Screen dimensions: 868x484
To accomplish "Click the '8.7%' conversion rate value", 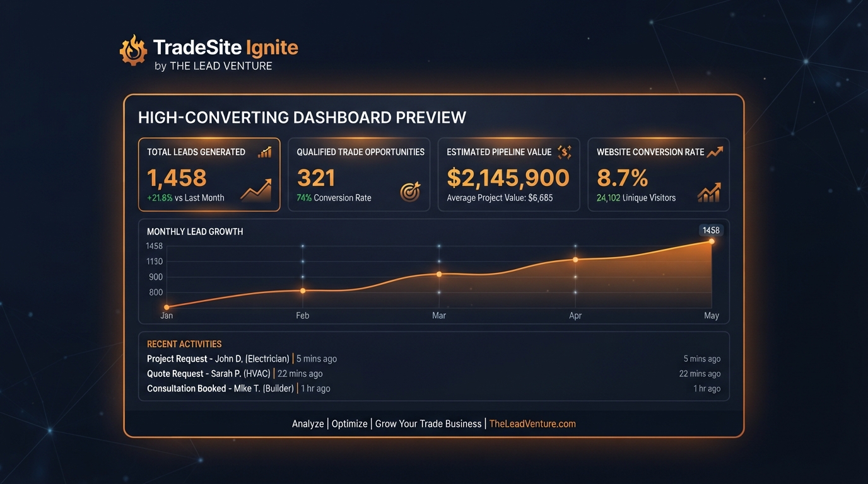I will point(623,178).
